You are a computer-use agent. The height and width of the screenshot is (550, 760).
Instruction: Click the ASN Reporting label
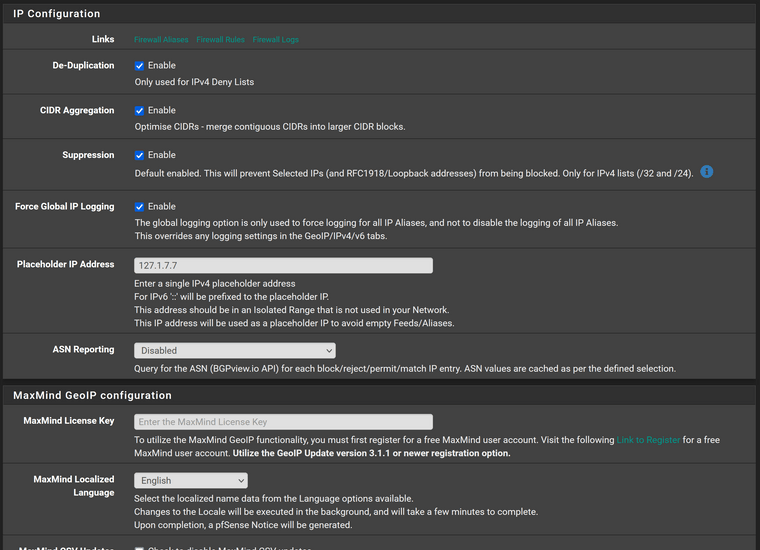pyautogui.click(x=83, y=349)
